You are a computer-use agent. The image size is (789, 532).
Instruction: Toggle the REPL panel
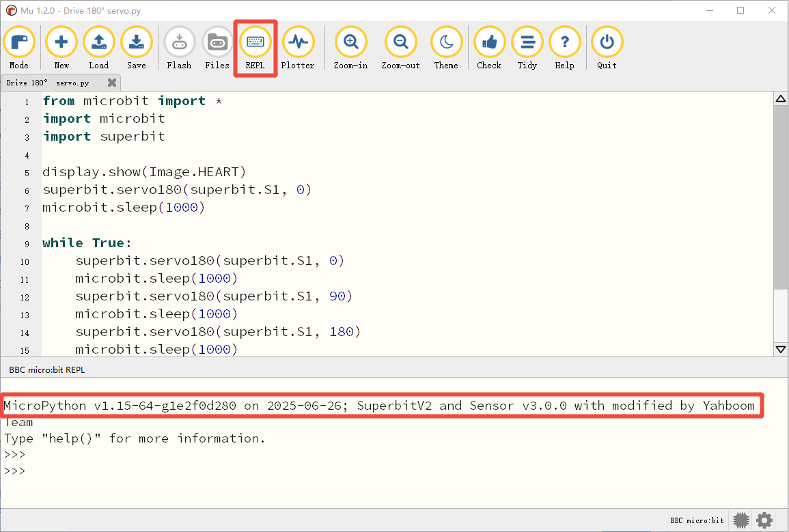[255, 48]
